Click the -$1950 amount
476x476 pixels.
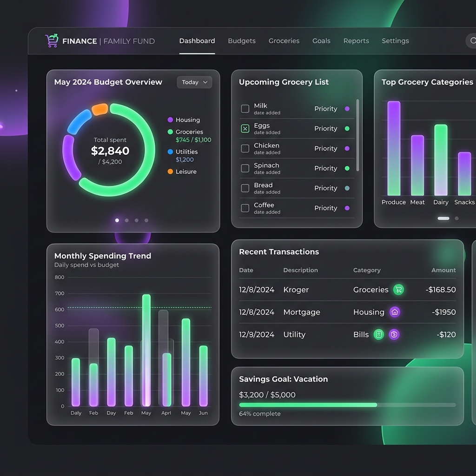point(444,312)
